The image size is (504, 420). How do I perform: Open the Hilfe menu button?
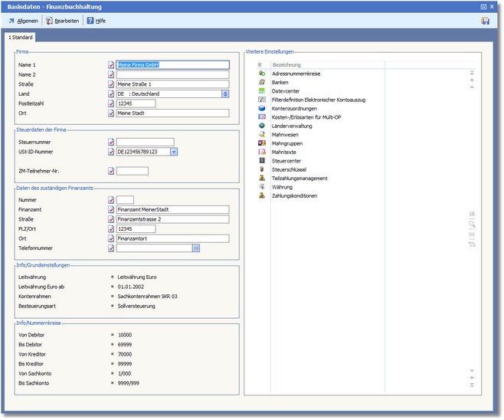click(97, 21)
